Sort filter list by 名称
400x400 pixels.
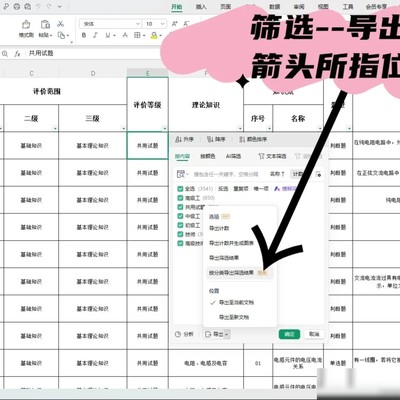(277, 174)
